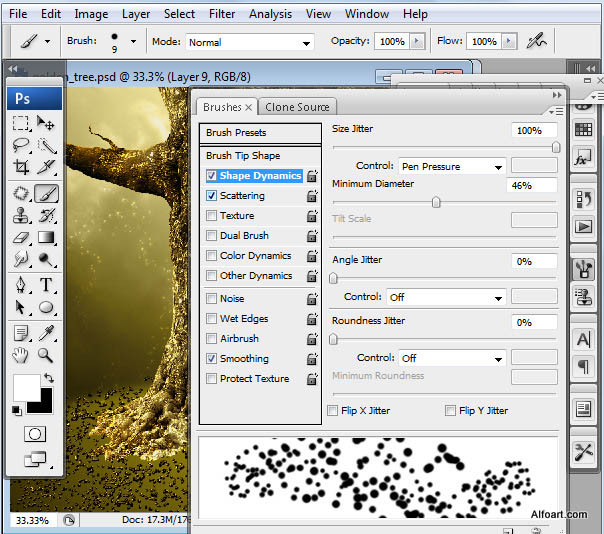The width and height of the screenshot is (604, 534).
Task: Click the Opacity percentage field
Action: pyautogui.click(x=391, y=42)
